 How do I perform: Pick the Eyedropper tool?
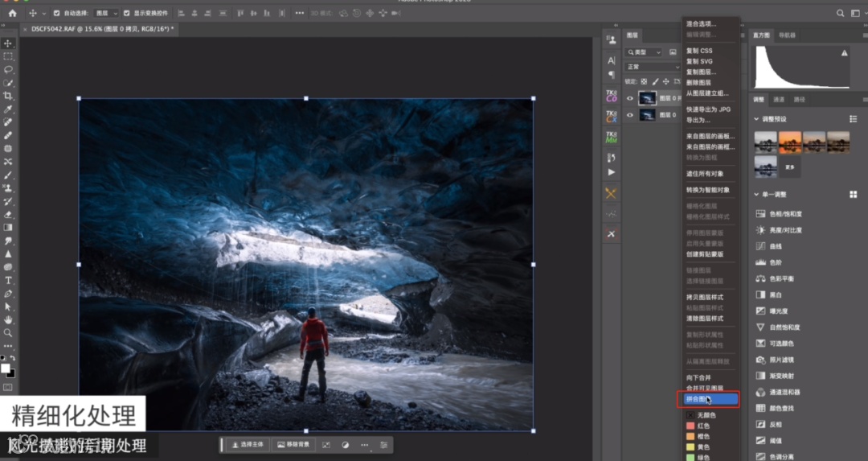8,109
